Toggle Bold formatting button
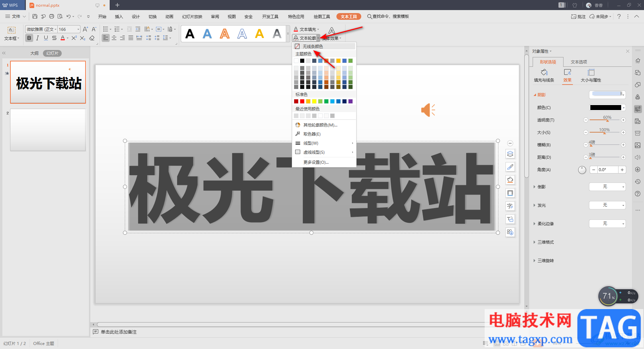Screen dimensions: 644x349 (29, 38)
